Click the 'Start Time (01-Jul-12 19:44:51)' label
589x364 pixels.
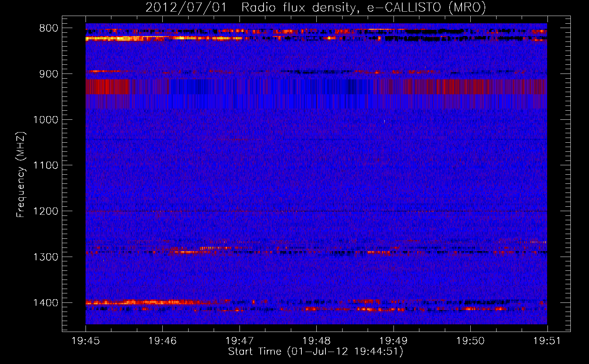(316, 352)
